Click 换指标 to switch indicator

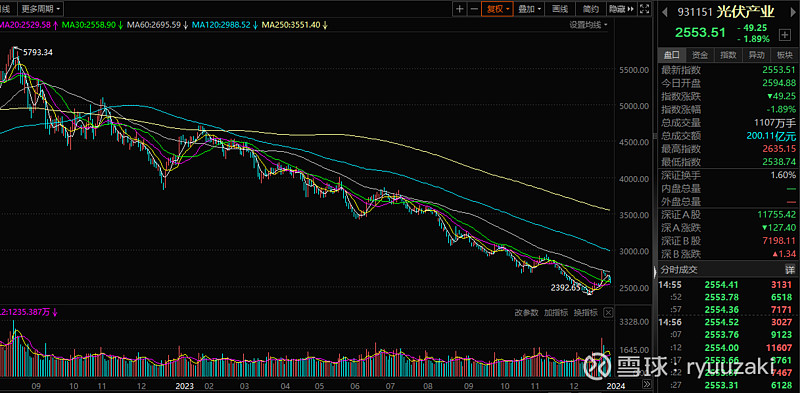click(585, 312)
